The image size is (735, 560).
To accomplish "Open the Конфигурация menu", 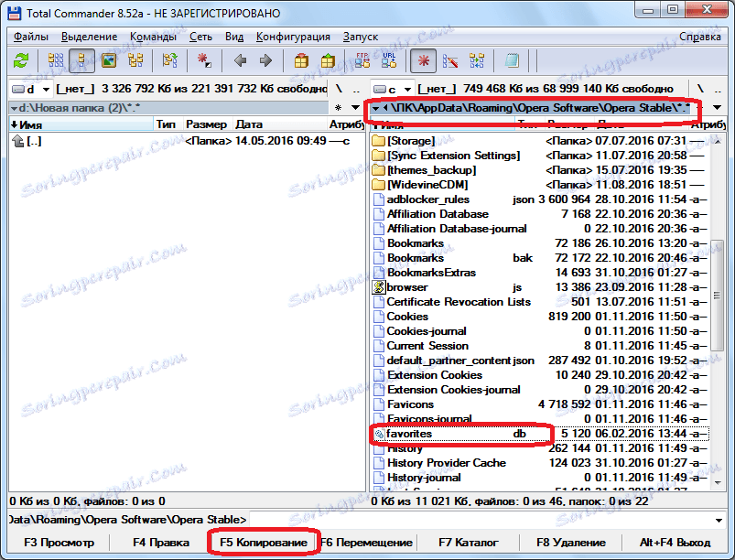I will pyautogui.click(x=293, y=37).
